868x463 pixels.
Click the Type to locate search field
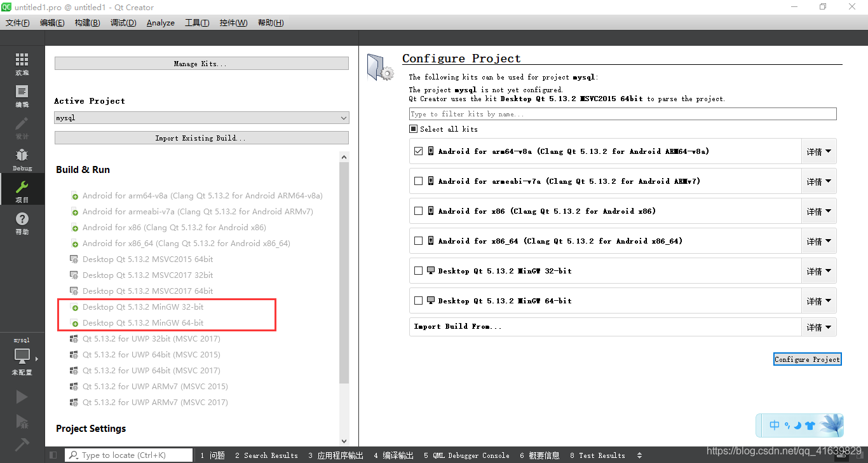click(x=129, y=455)
